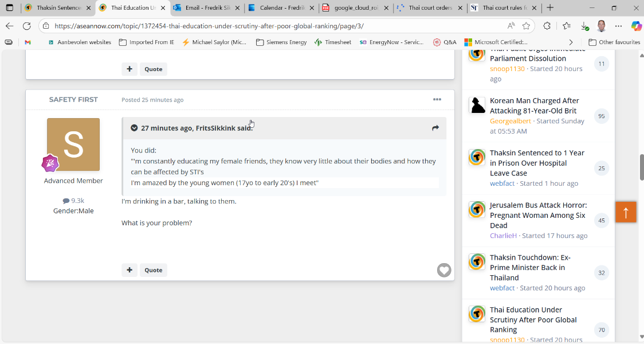Open the Korean Man Charged topic link
Screen dimensions: 644x344
pyautogui.click(x=534, y=105)
